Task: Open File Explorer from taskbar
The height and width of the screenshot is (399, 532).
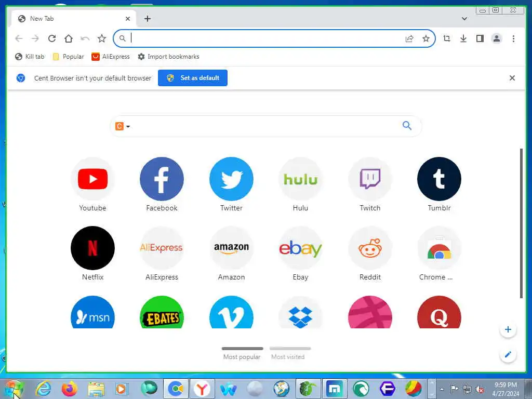Action: tap(96, 389)
